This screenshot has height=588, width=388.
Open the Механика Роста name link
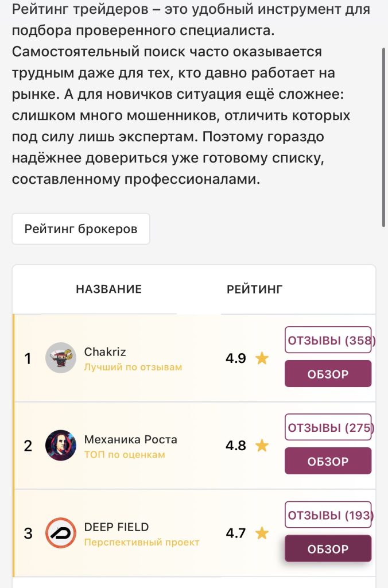pos(130,439)
